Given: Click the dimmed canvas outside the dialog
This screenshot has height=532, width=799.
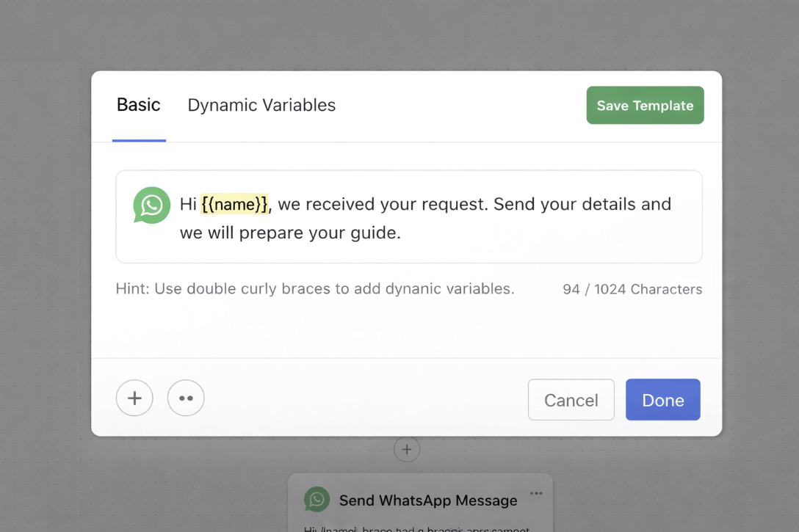Looking at the screenshot, I should coord(44,294).
